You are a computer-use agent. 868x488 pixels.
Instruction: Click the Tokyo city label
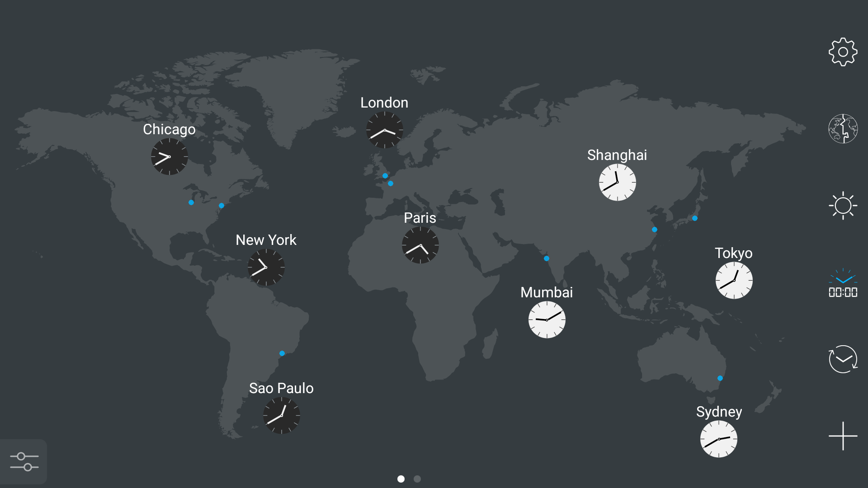[x=733, y=253]
